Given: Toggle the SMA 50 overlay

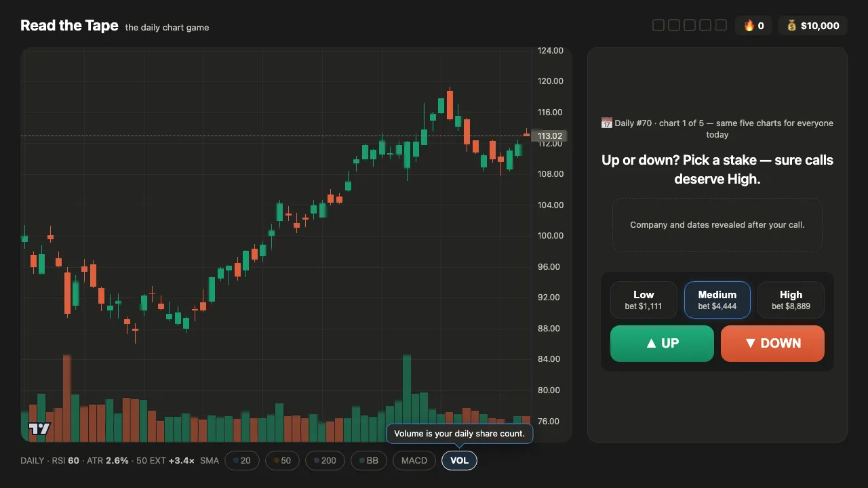Looking at the screenshot, I should point(282,461).
